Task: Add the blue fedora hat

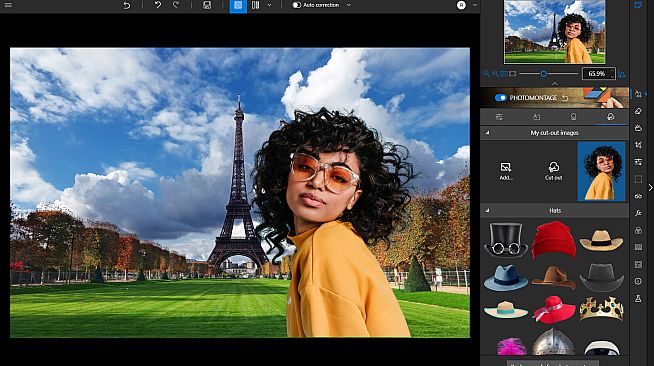Action: click(506, 278)
